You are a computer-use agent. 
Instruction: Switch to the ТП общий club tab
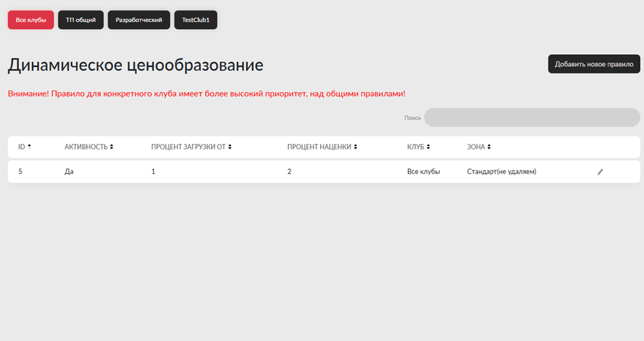pos(81,20)
